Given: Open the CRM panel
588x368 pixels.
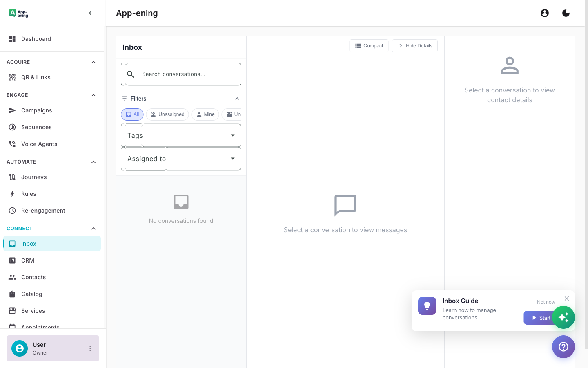Looking at the screenshot, I should 27,260.
